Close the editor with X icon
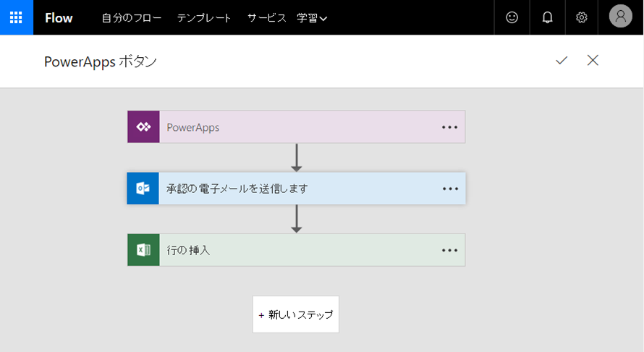This screenshot has width=644, height=352. click(593, 60)
